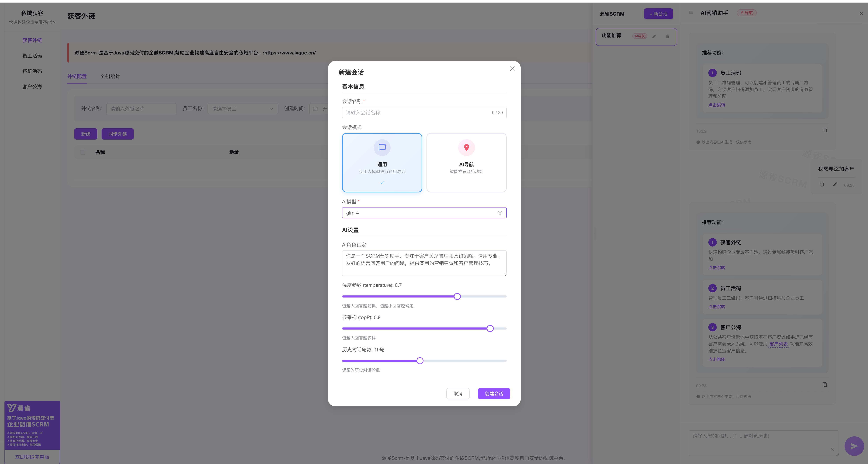Image resolution: width=868 pixels, height=464 pixels.
Task: Click the 创建会话 button
Action: (494, 394)
